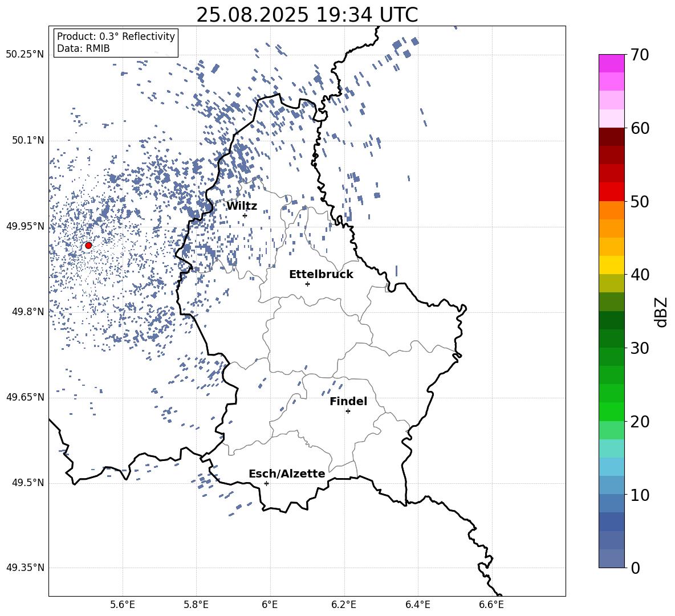
Task: Click the Wiltz station cross marker
Action: pyautogui.click(x=245, y=215)
